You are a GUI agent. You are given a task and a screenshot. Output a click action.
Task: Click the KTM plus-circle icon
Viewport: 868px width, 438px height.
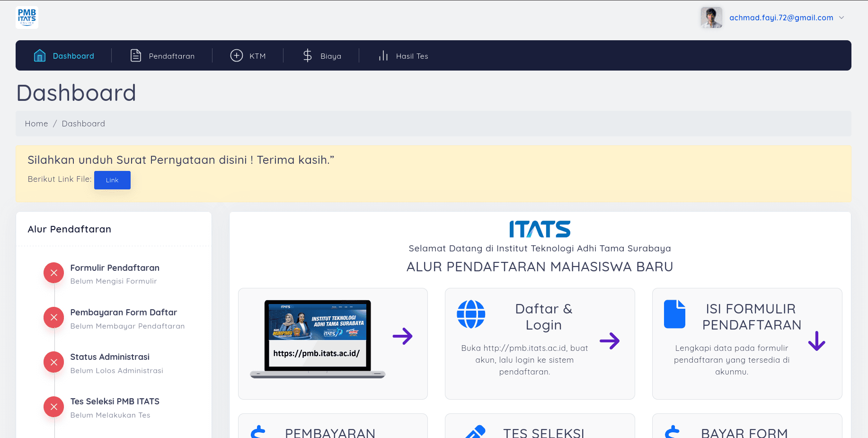click(237, 56)
